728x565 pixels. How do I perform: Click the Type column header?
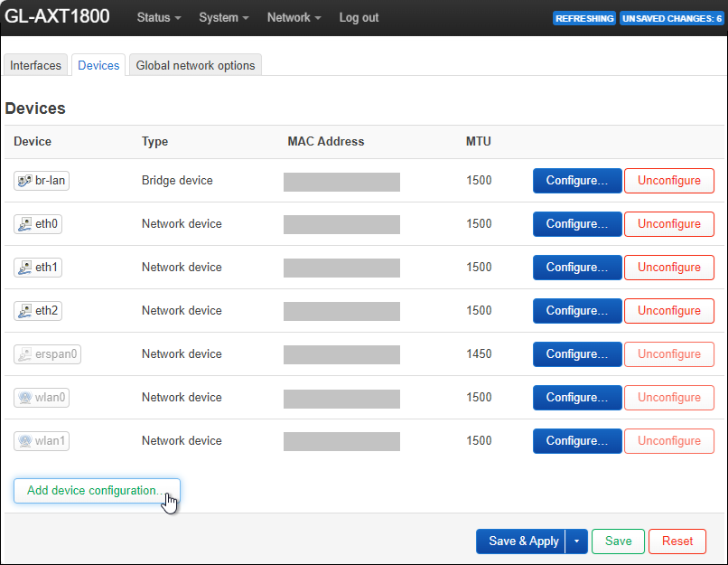[154, 142]
